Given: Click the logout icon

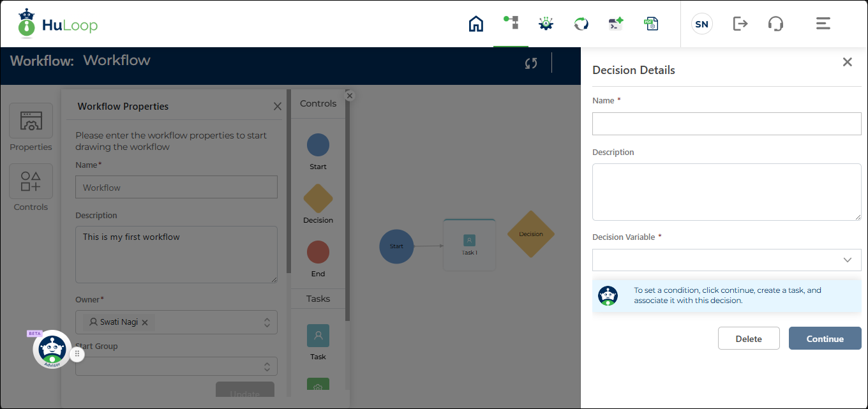Looking at the screenshot, I should click(740, 24).
